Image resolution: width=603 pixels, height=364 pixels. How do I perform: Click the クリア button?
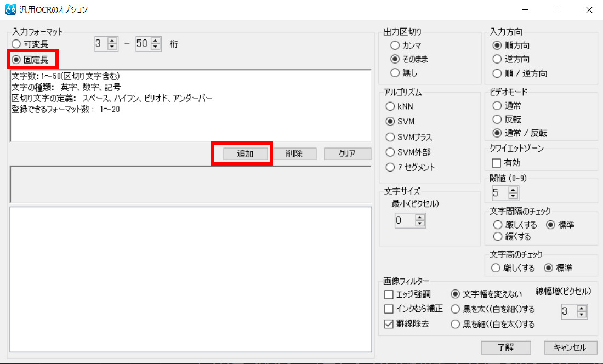[x=347, y=154]
